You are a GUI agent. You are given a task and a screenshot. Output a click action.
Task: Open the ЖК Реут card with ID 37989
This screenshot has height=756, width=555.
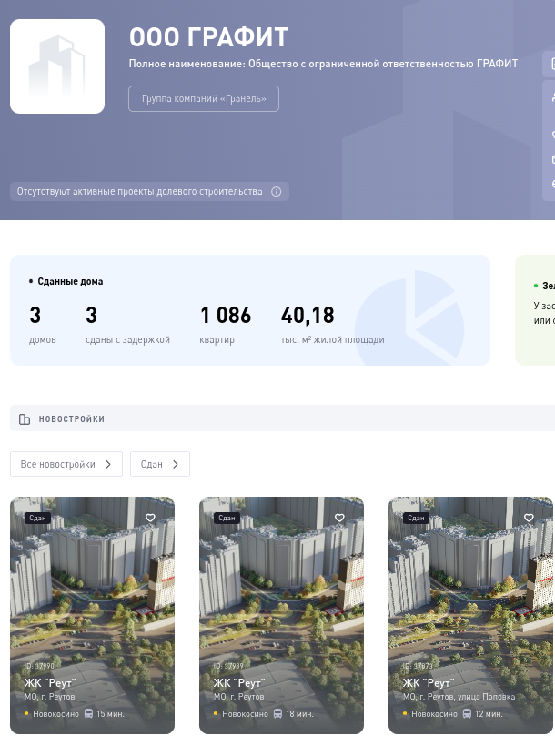click(x=282, y=615)
